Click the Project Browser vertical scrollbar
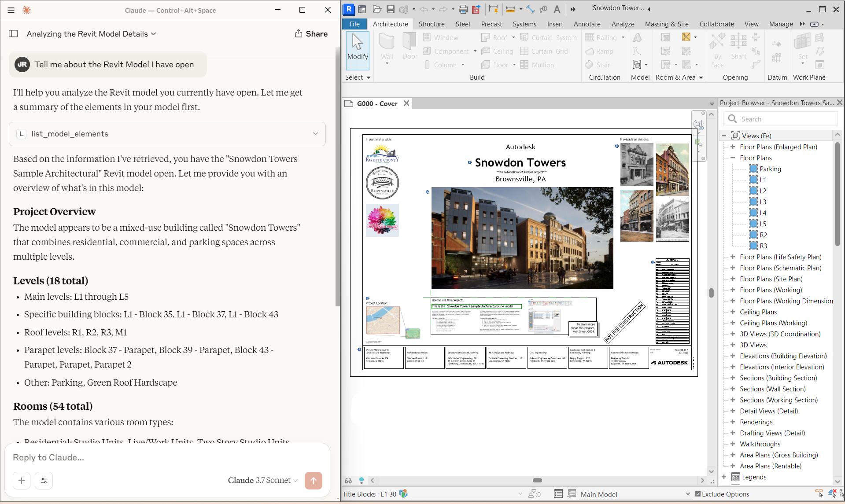 click(837, 194)
